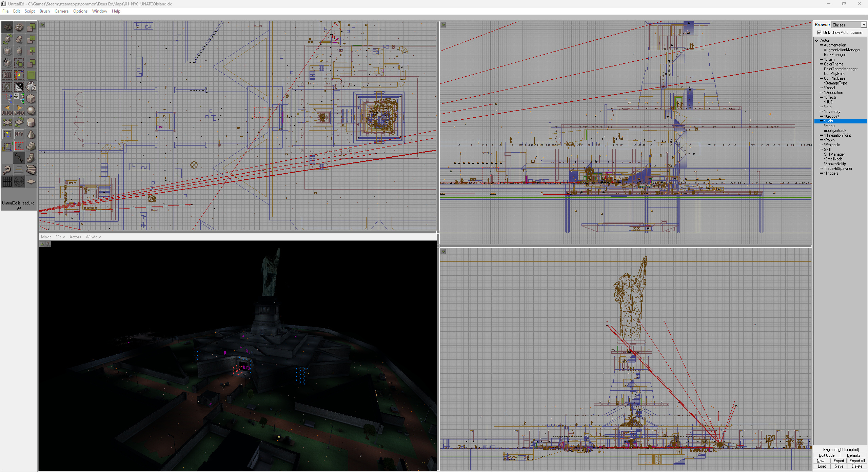Select the Triggers class in tree
Screen dimensions: 868x472
(831, 173)
